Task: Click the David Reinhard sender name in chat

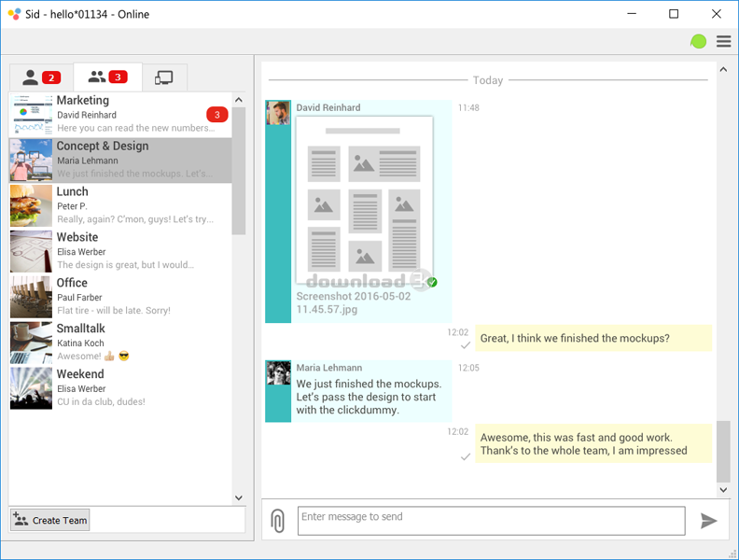Action: [x=328, y=107]
